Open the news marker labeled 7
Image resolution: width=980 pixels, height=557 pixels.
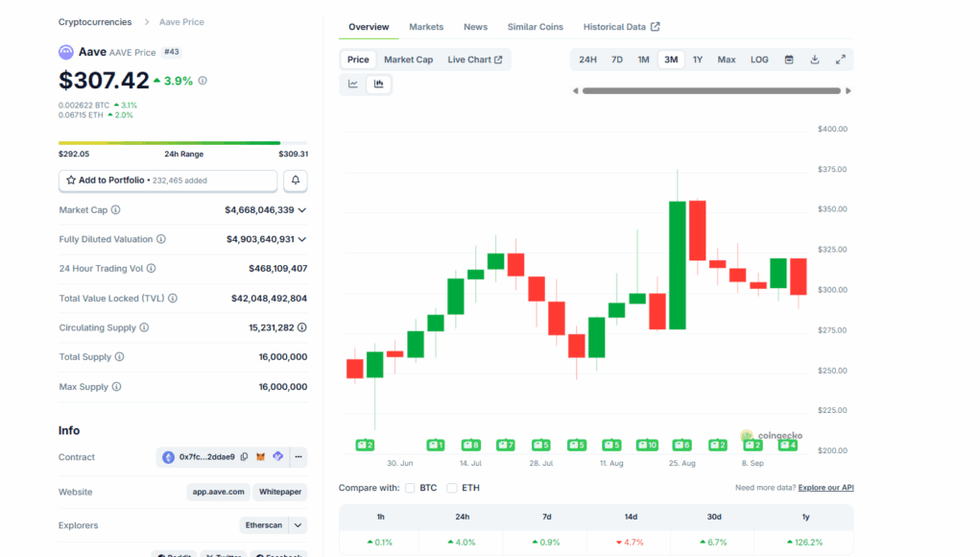click(x=506, y=445)
